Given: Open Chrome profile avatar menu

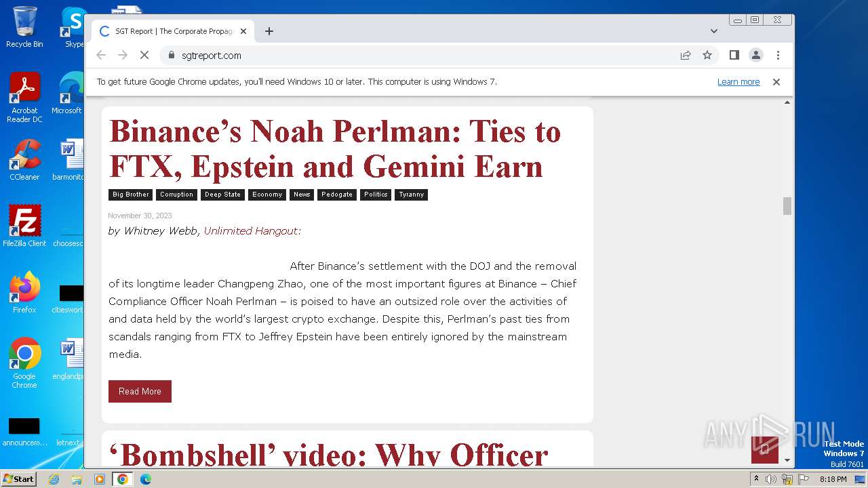Looking at the screenshot, I should (x=755, y=55).
